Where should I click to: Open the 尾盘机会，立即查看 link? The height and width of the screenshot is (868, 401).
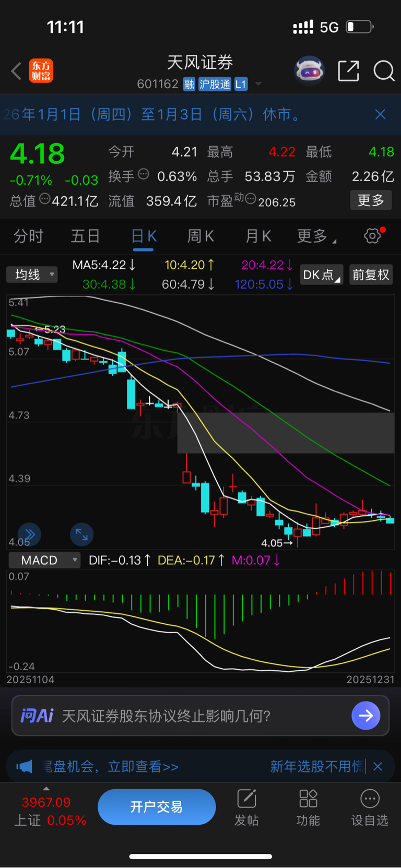pyautogui.click(x=111, y=766)
